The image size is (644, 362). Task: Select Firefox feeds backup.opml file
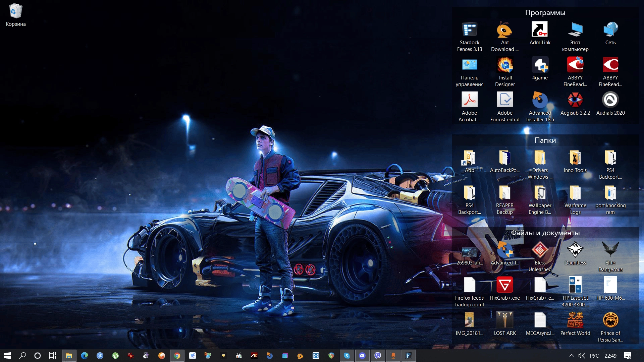(470, 292)
